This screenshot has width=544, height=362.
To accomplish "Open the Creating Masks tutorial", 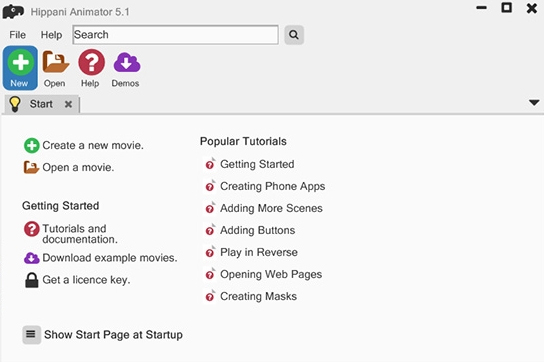I will coord(258,296).
